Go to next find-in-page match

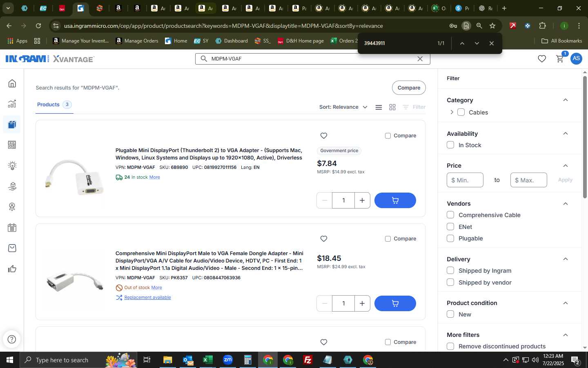(x=477, y=43)
